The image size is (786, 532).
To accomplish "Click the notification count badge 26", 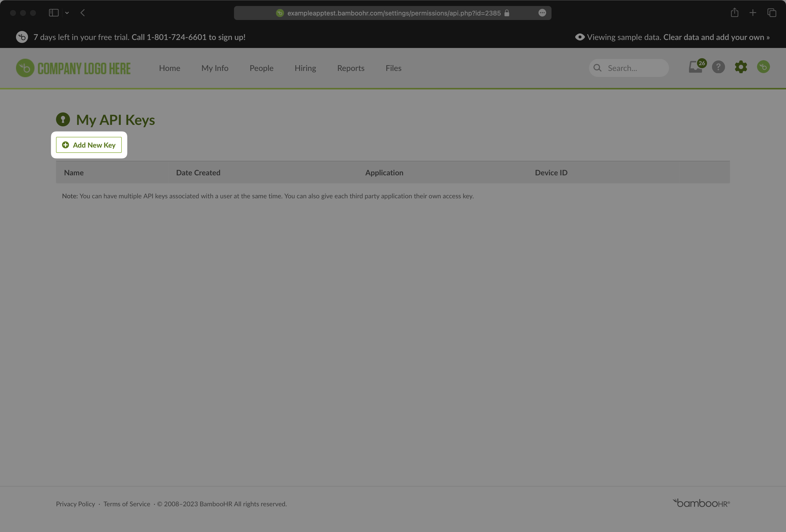I will (x=702, y=63).
